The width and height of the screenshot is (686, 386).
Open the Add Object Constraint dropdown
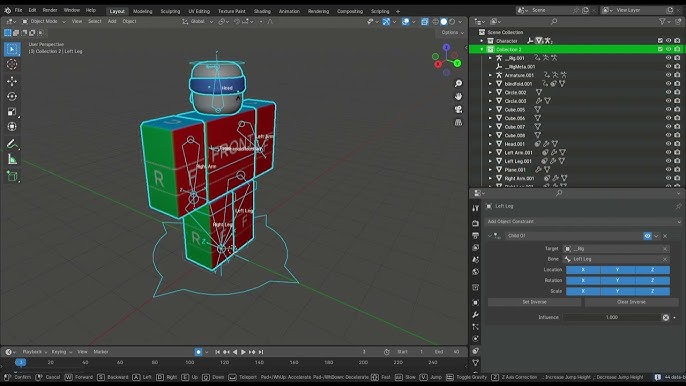pyautogui.click(x=583, y=221)
